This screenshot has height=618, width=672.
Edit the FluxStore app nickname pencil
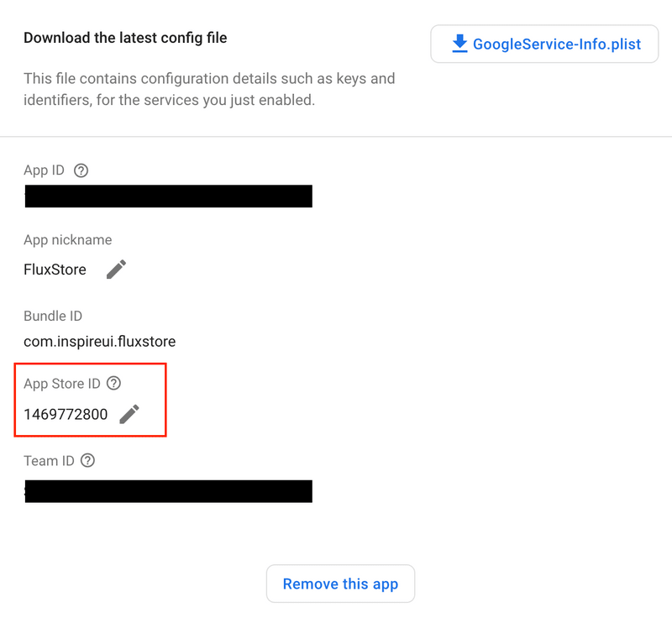(116, 270)
